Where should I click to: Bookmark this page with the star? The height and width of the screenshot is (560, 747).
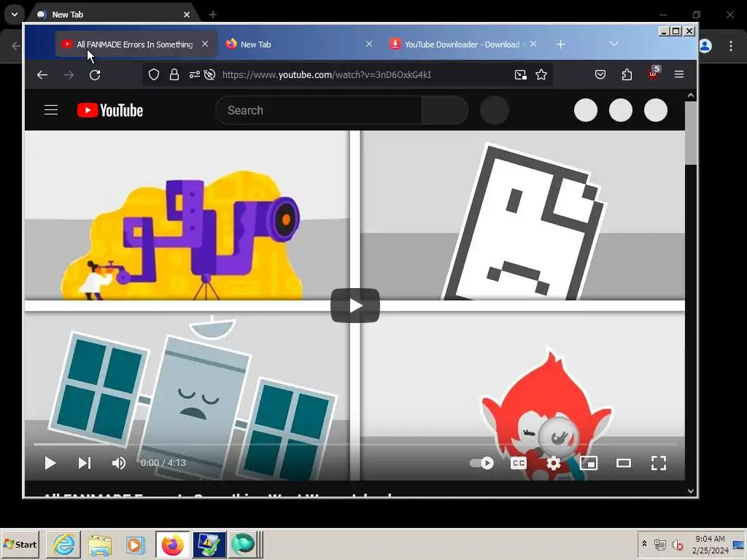[541, 75]
